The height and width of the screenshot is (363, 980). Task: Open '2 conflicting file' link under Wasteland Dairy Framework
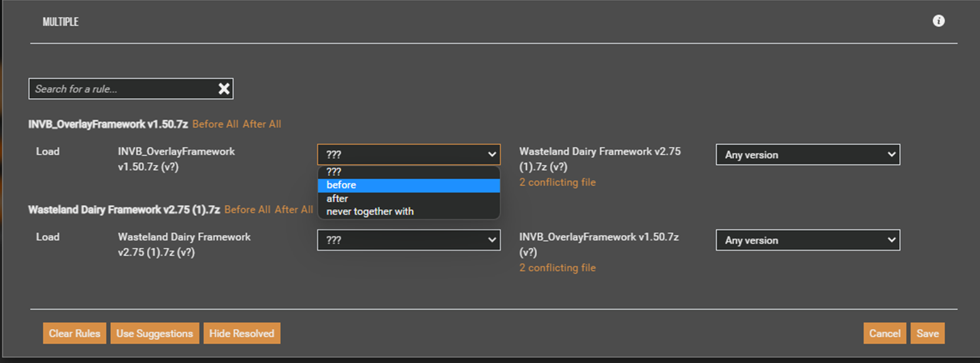(x=557, y=183)
